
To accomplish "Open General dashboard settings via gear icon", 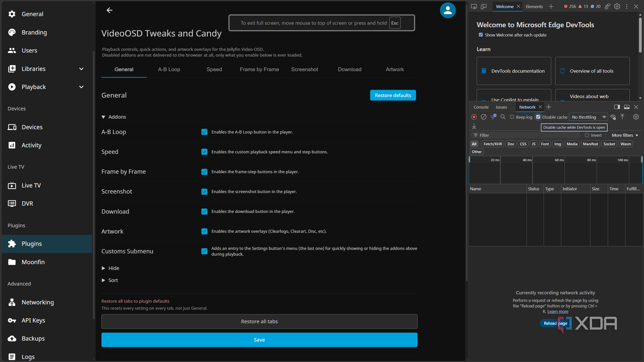I will tap(12, 14).
